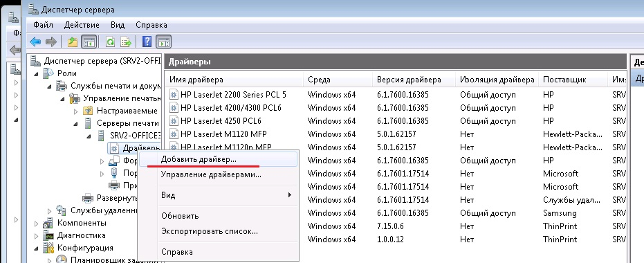Click the Export list toolbar icon
This screenshot has height=263, width=644.
click(126, 42)
